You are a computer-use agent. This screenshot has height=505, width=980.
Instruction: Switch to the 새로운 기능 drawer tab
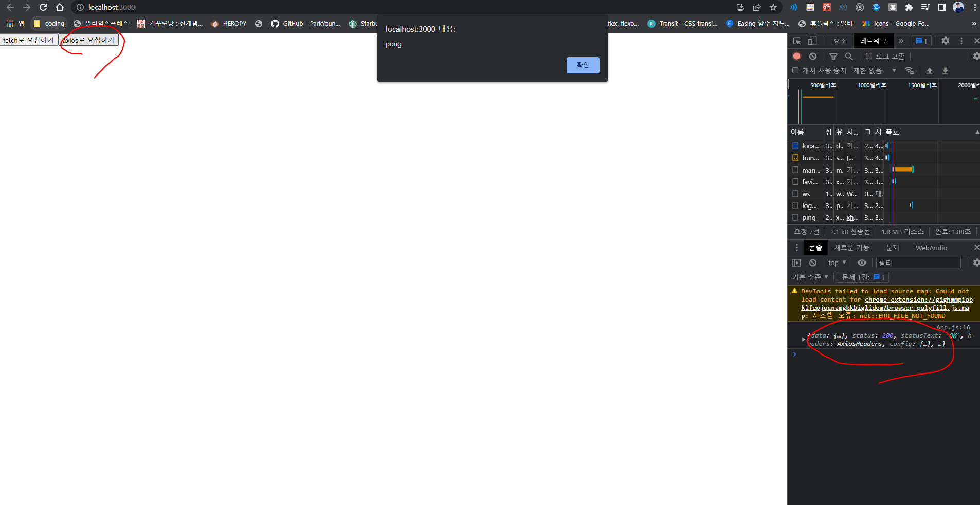pyautogui.click(x=851, y=248)
